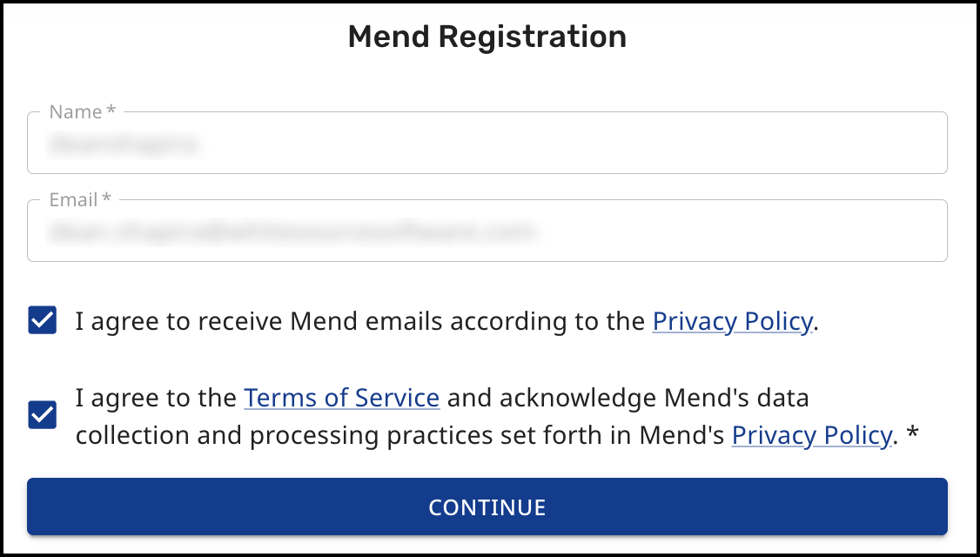Click the Mend Registration heading
The width and height of the screenshot is (980, 557).
point(487,37)
